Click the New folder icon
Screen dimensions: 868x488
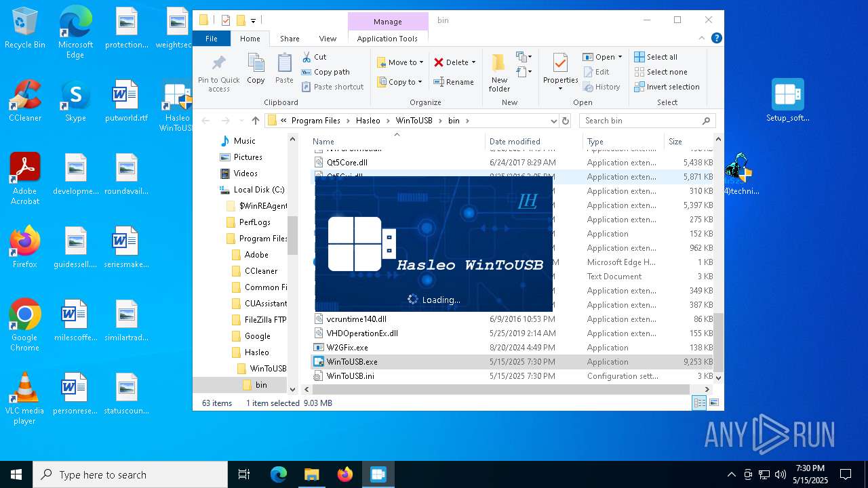pos(499,73)
